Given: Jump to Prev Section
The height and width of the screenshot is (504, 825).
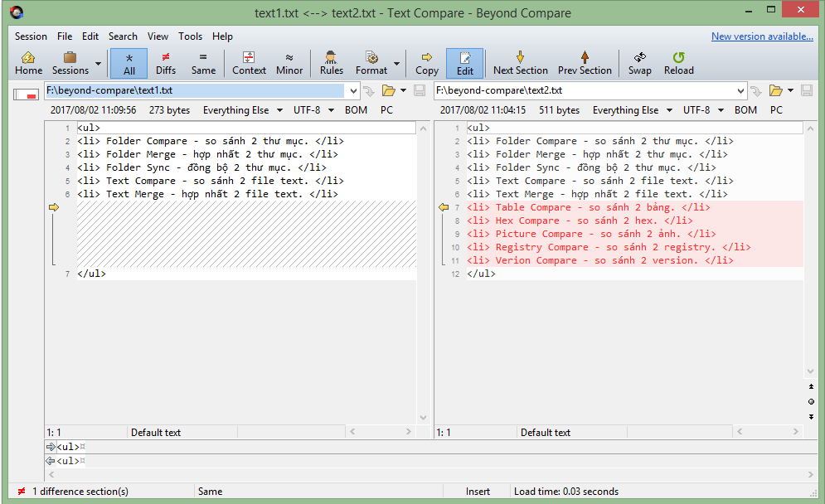Looking at the screenshot, I should (585, 64).
